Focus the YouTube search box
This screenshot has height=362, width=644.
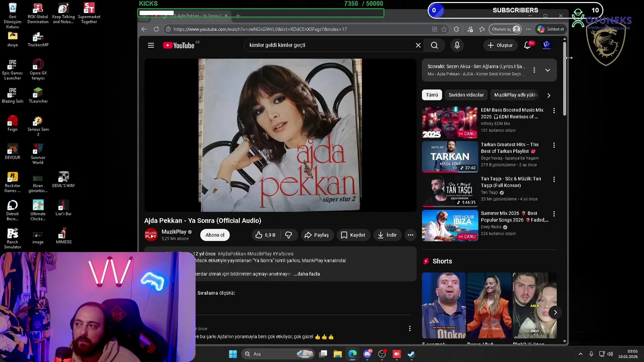point(330,45)
